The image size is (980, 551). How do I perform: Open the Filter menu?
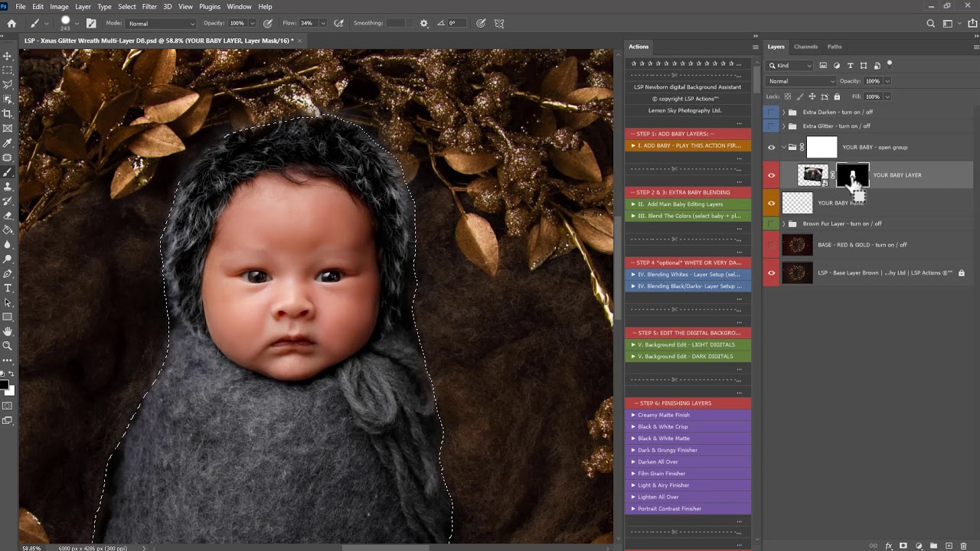click(x=149, y=7)
